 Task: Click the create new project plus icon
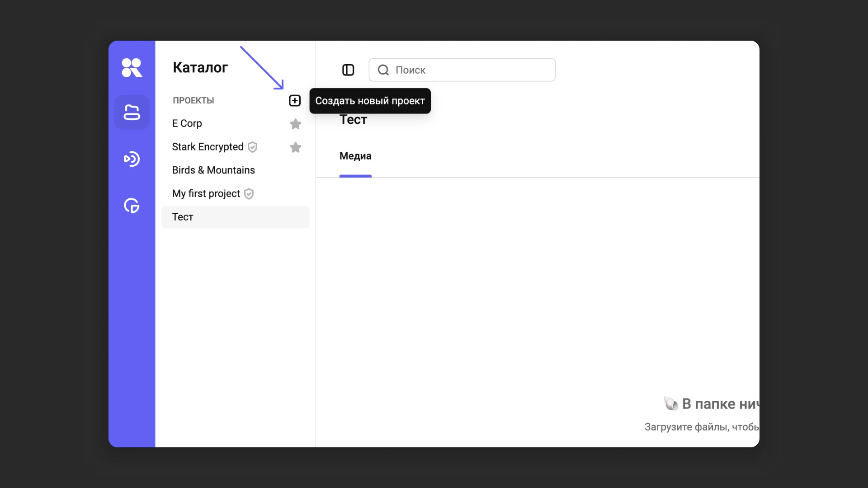[x=295, y=100]
